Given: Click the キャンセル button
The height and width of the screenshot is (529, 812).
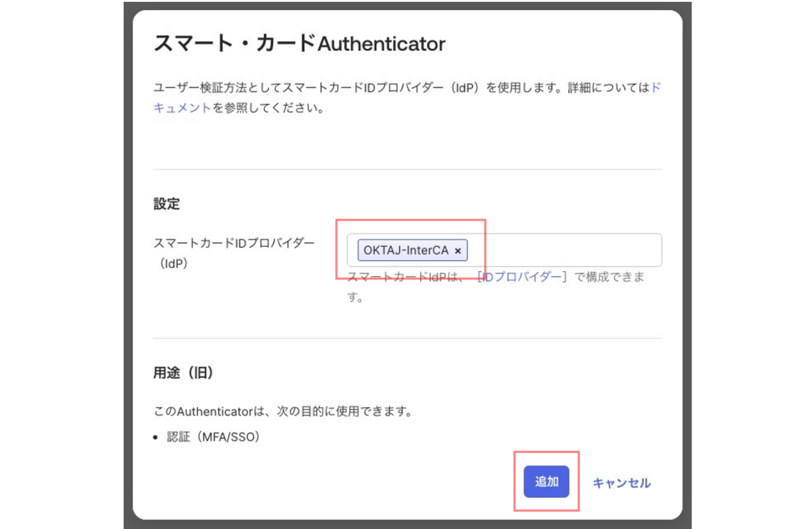Looking at the screenshot, I should 621,483.
